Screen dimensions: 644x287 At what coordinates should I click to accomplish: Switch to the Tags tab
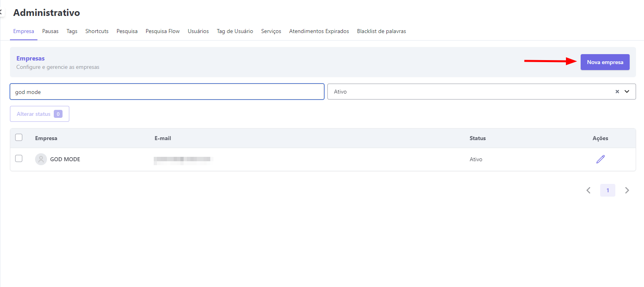click(x=72, y=31)
